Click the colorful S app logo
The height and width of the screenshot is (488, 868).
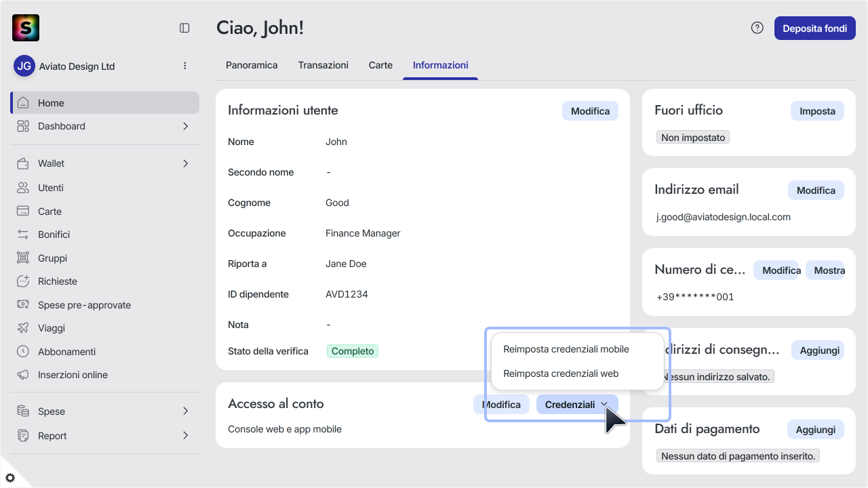tap(26, 28)
